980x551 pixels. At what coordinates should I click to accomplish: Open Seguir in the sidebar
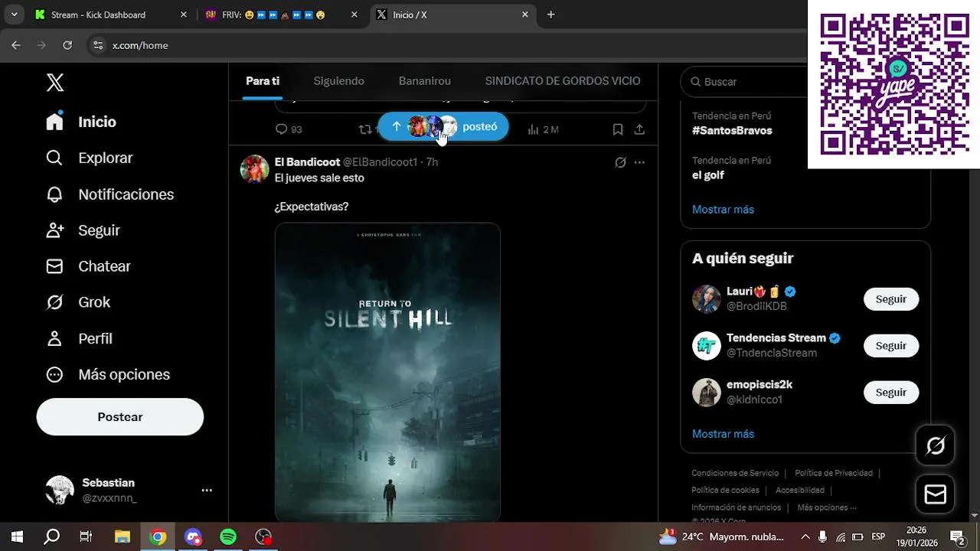click(83, 230)
